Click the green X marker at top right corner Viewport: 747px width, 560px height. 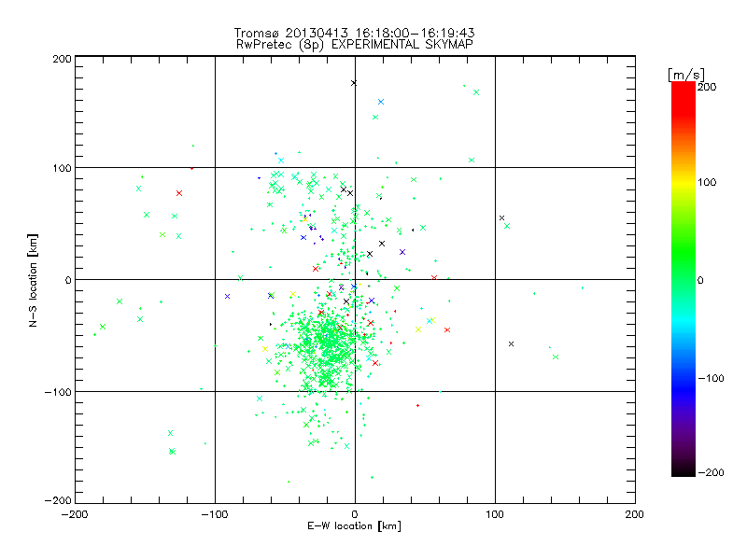click(476, 92)
